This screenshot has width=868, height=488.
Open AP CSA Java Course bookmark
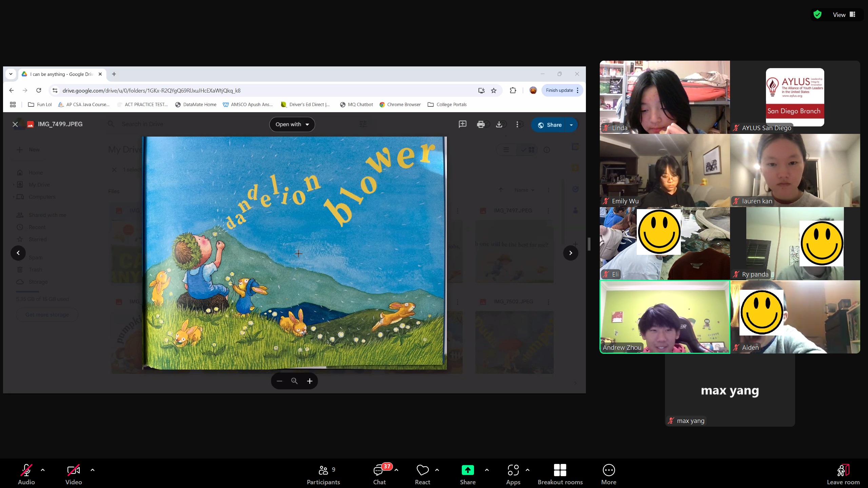tap(84, 105)
